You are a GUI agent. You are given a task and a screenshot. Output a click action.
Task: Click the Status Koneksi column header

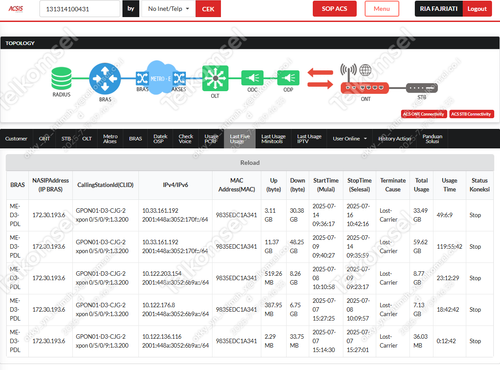pos(479,185)
